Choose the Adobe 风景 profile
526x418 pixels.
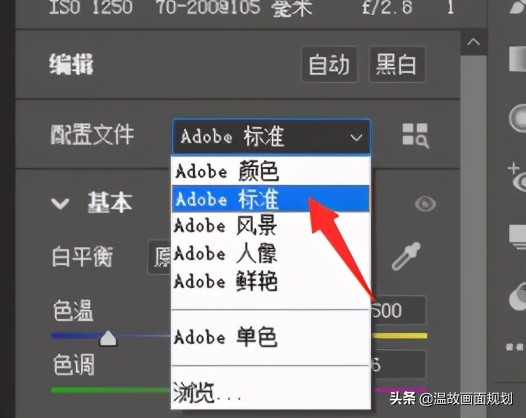pos(270,225)
